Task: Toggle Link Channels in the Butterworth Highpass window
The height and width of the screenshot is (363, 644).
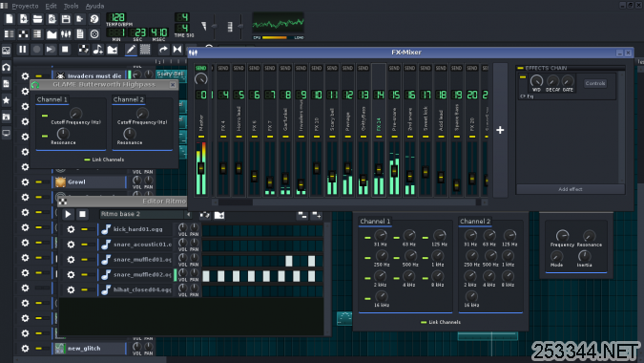Action: pos(104,160)
